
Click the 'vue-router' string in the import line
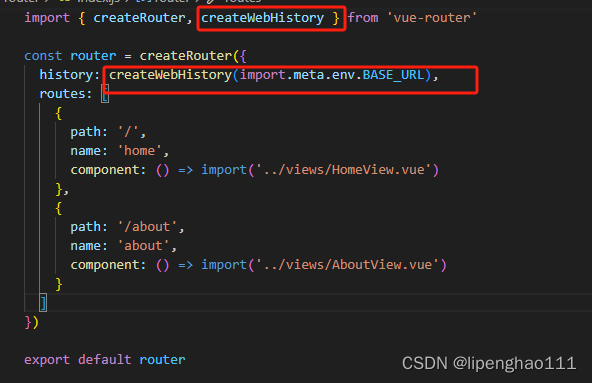point(432,18)
